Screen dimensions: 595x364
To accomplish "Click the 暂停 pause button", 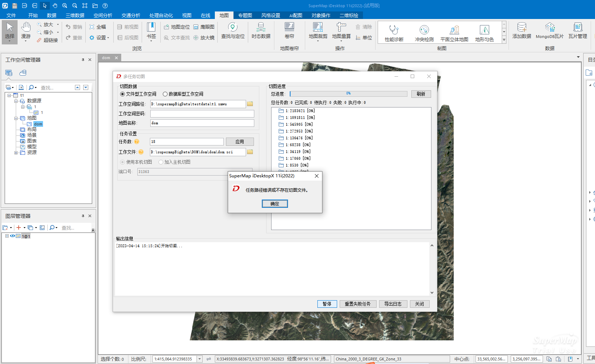I will click(327, 304).
